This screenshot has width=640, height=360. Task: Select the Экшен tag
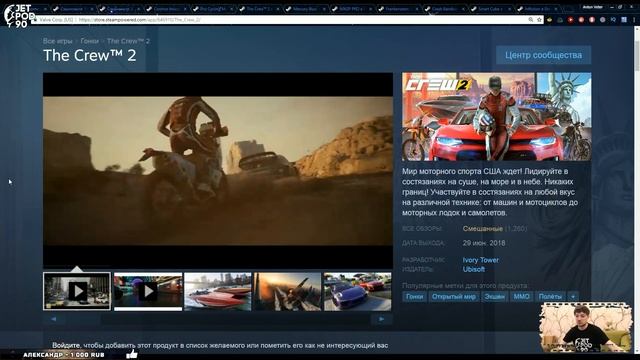click(x=494, y=297)
